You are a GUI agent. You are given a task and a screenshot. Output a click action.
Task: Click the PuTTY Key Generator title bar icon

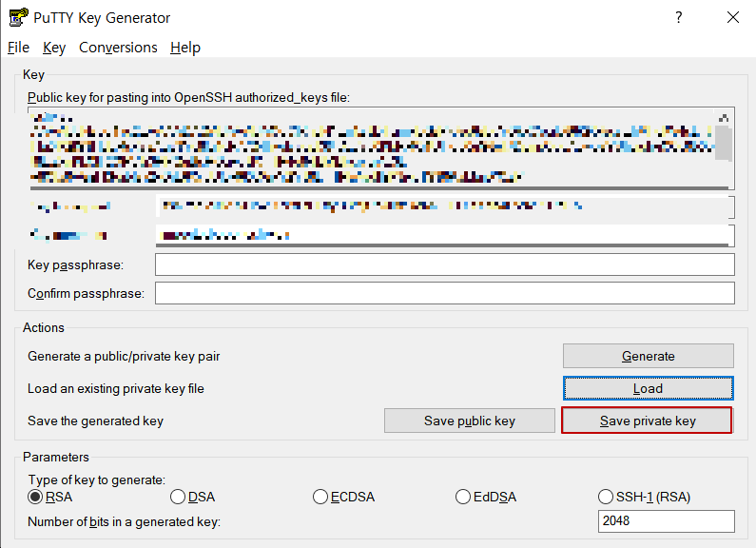(x=18, y=17)
